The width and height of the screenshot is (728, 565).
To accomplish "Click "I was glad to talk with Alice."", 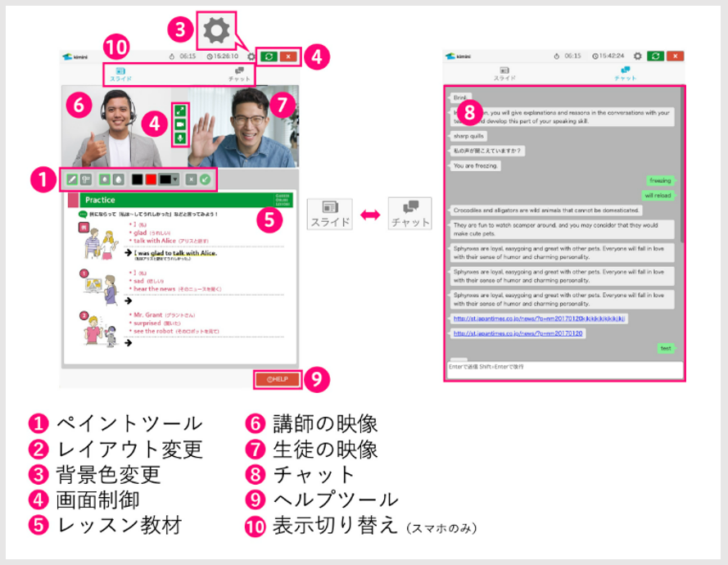I will 175,253.
